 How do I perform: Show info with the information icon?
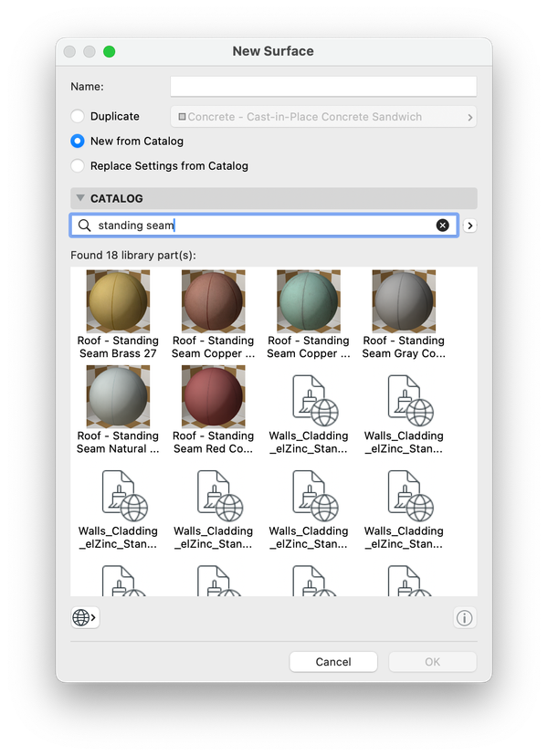pos(465,617)
